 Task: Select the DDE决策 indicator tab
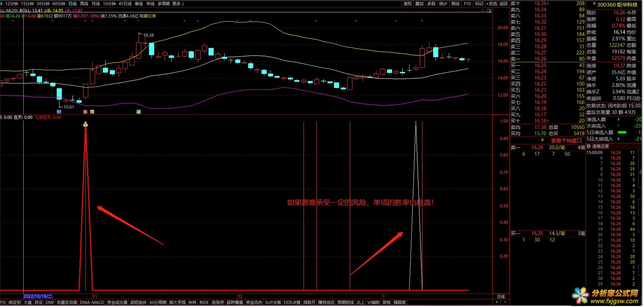[x=292, y=302]
